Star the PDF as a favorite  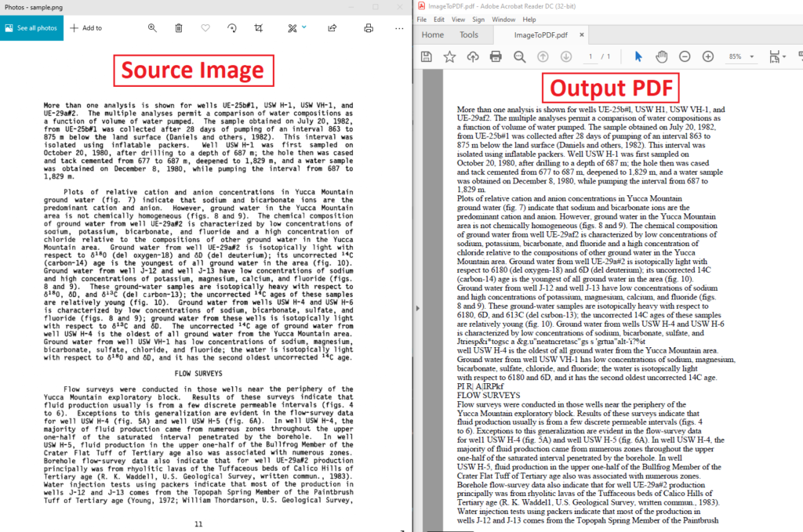pyautogui.click(x=448, y=56)
